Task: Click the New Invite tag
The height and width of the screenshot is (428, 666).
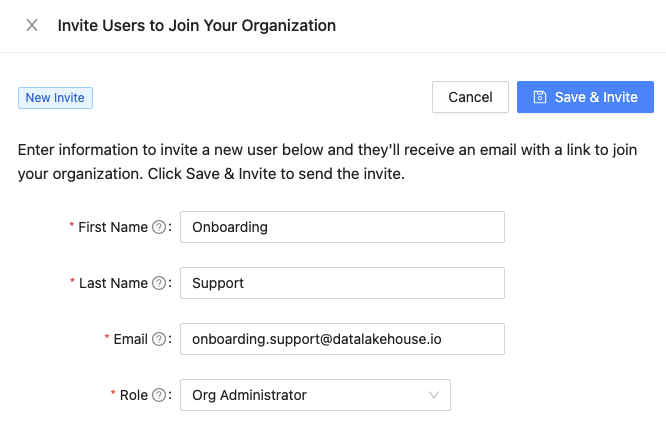Action: click(55, 97)
